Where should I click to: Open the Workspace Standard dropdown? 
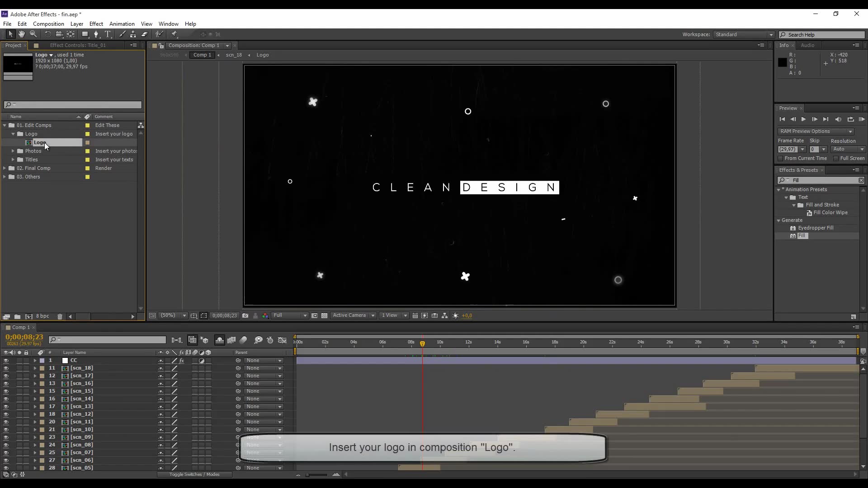click(x=744, y=35)
